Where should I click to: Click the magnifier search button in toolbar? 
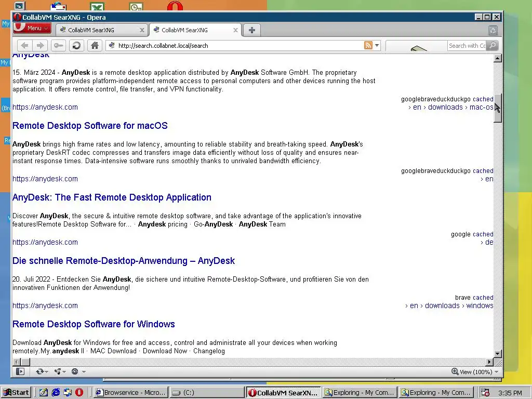(493, 45)
